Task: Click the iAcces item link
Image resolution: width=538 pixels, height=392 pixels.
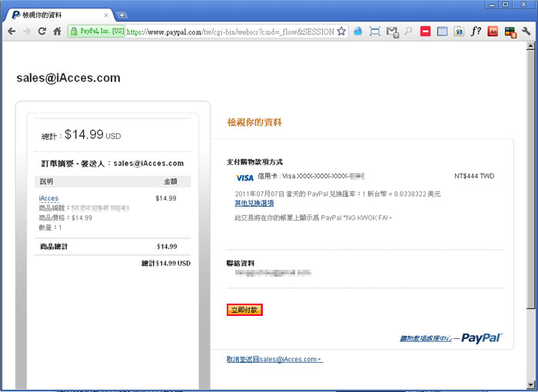Action: [x=48, y=198]
